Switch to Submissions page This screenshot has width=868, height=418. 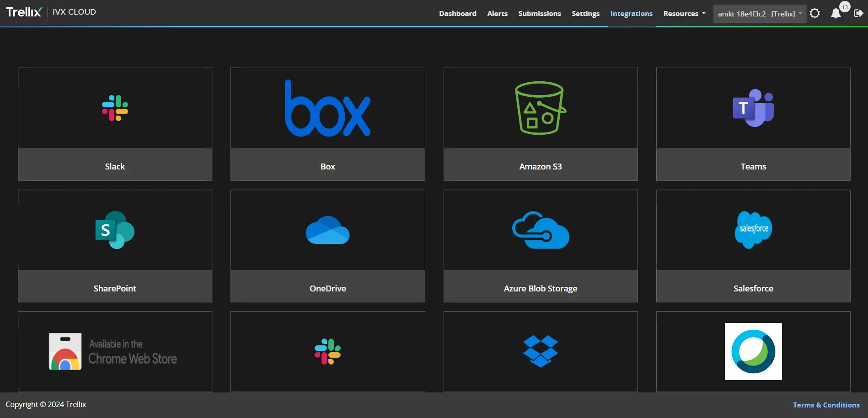540,14
